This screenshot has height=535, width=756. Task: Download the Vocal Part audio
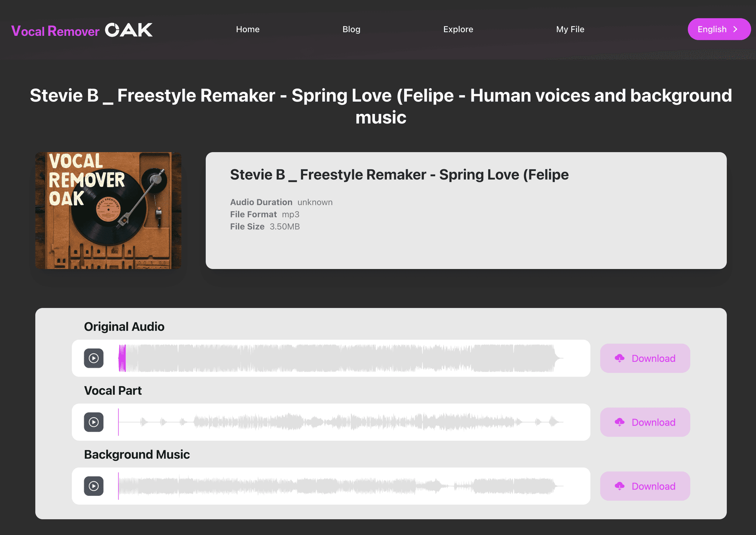[653, 422]
